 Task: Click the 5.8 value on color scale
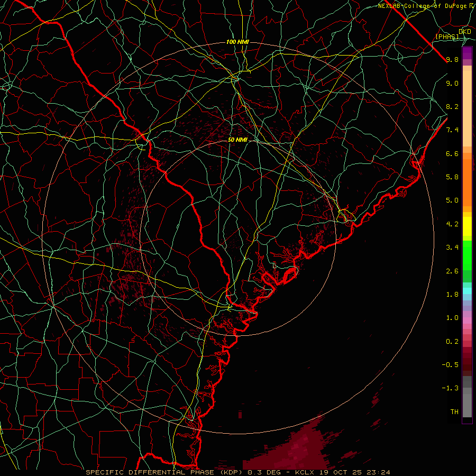coord(452,177)
